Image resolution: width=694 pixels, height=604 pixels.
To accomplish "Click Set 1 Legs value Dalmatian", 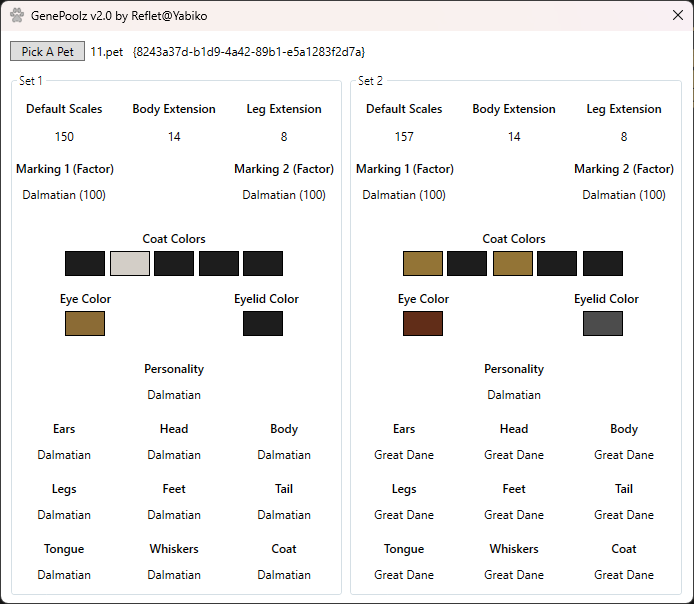I will [x=64, y=515].
